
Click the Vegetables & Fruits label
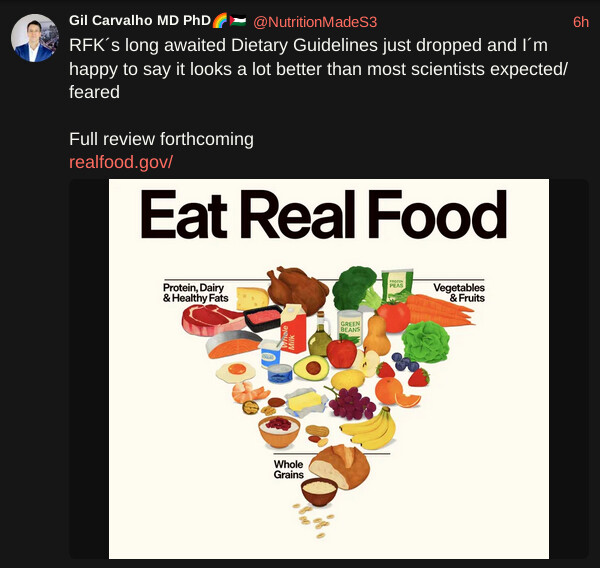click(x=458, y=292)
